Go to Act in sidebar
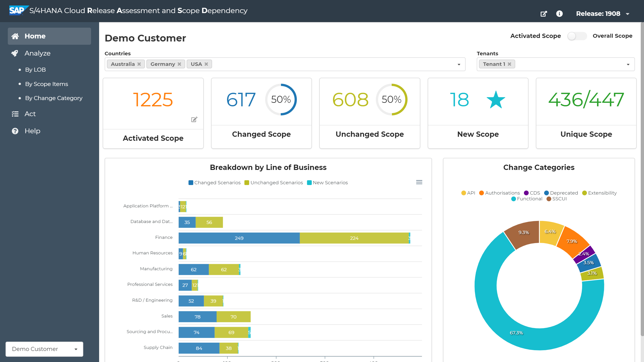644x362 pixels. coord(30,114)
